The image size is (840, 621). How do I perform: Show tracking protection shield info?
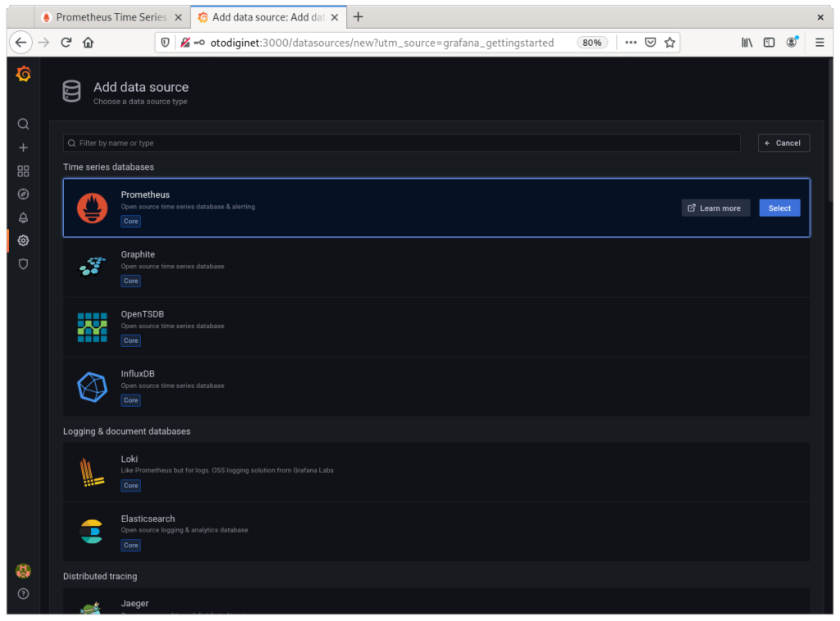click(x=165, y=43)
